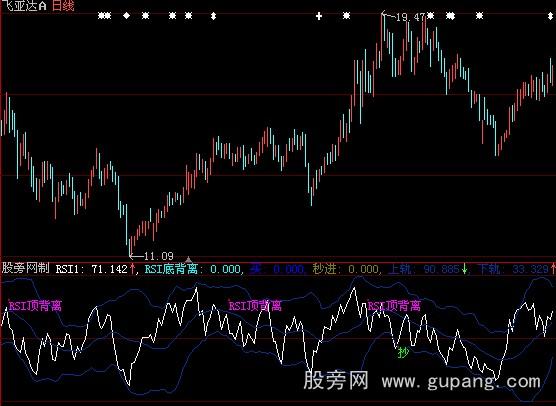
Task: Click the small gray triangle marker on the time axis
Action: [189, 260]
